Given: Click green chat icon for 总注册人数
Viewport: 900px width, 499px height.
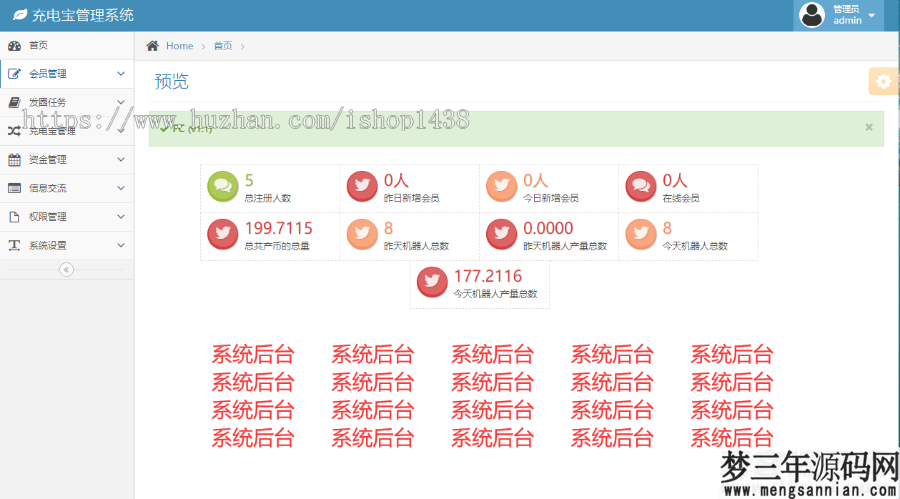Looking at the screenshot, I should pos(223,186).
